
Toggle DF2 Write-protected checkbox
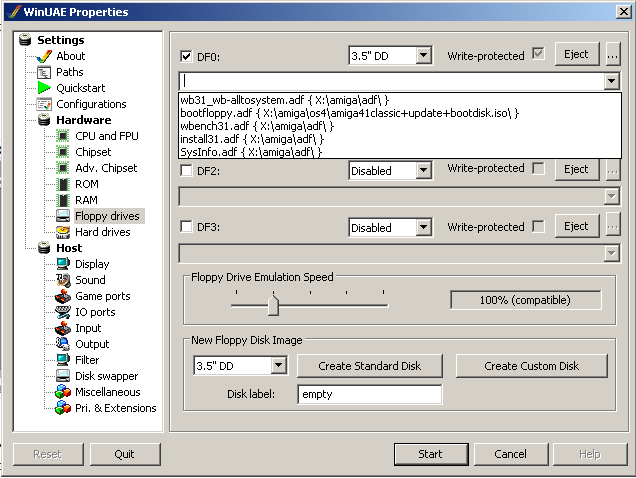point(538,168)
